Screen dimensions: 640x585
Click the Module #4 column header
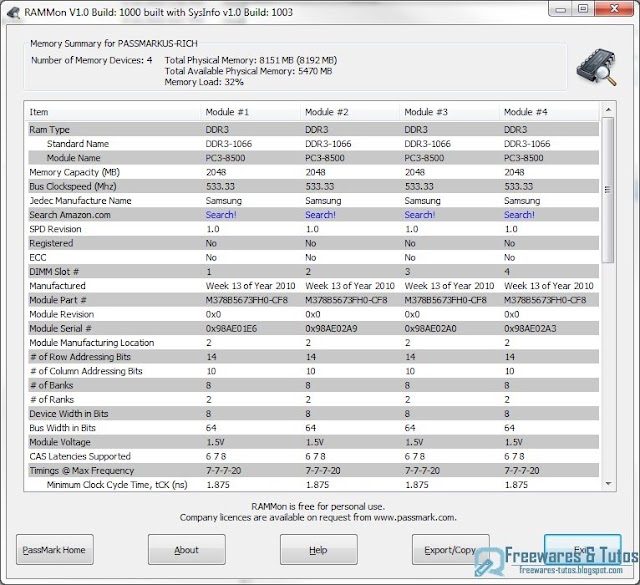click(549, 112)
